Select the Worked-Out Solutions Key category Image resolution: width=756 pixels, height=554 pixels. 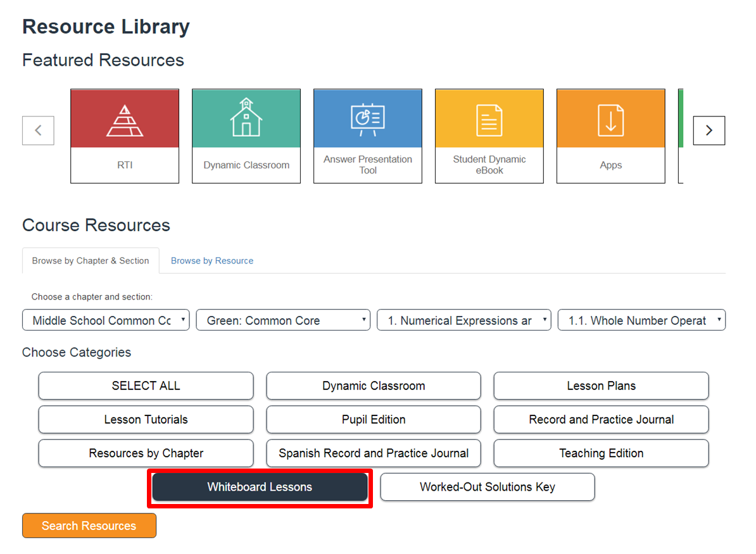tap(487, 487)
